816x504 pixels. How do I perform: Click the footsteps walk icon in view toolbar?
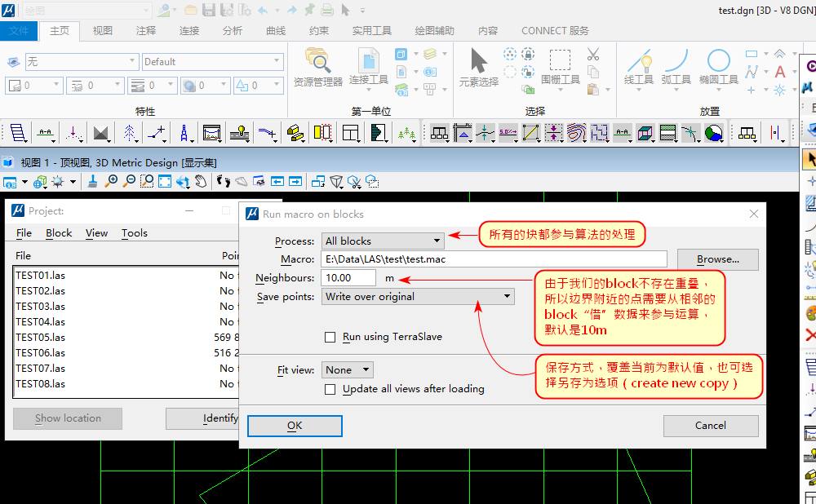point(224,182)
